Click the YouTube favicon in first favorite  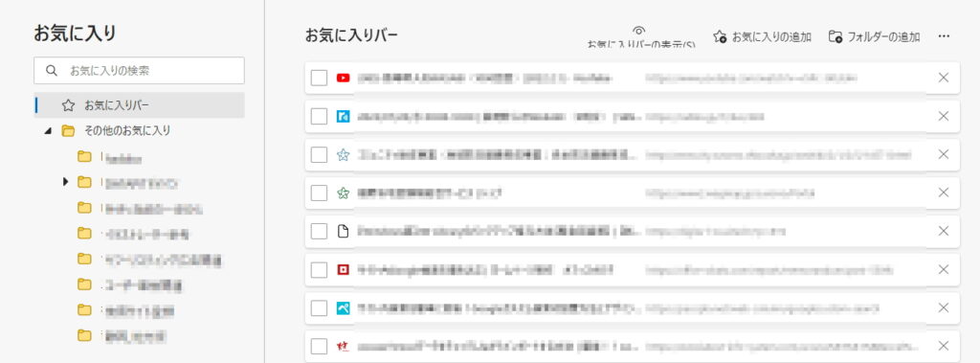click(343, 79)
